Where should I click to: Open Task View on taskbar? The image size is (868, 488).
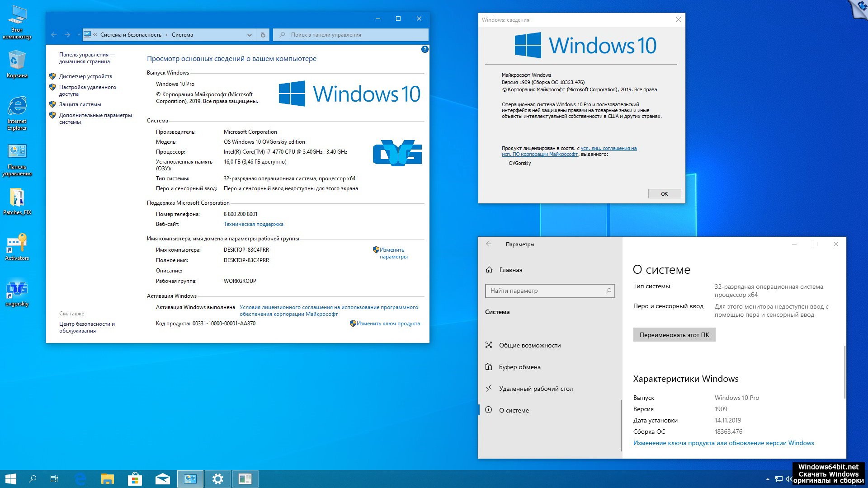click(x=54, y=479)
